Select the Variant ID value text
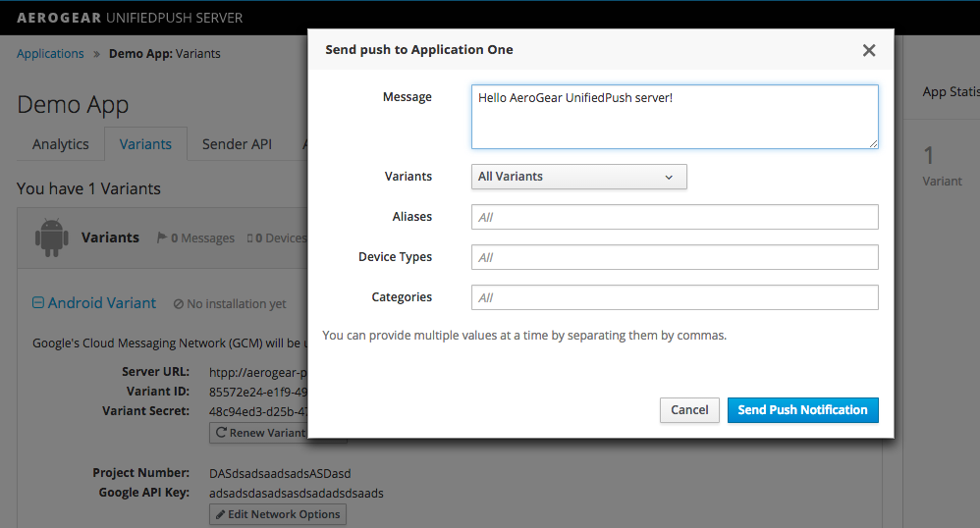The image size is (980, 528). [258, 392]
